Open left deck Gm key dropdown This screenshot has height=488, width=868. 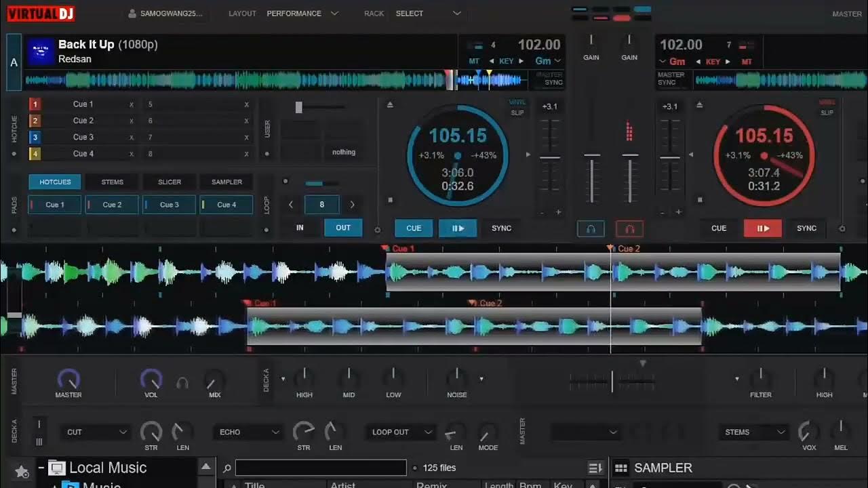click(548, 61)
